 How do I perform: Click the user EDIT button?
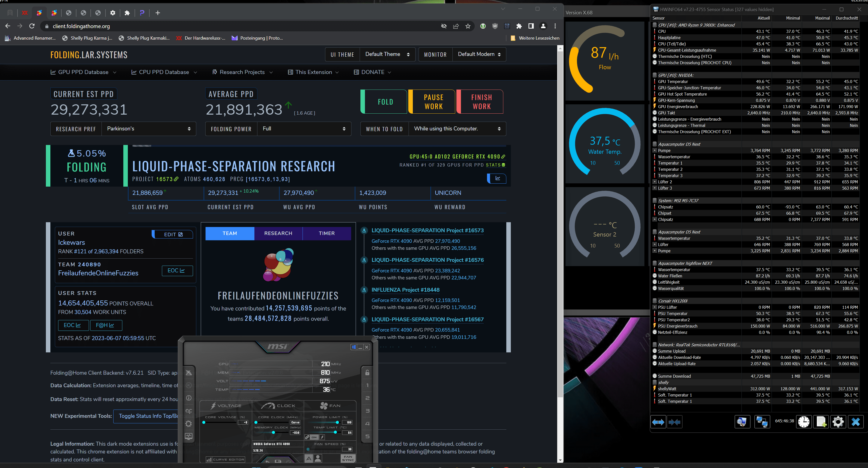(x=172, y=234)
